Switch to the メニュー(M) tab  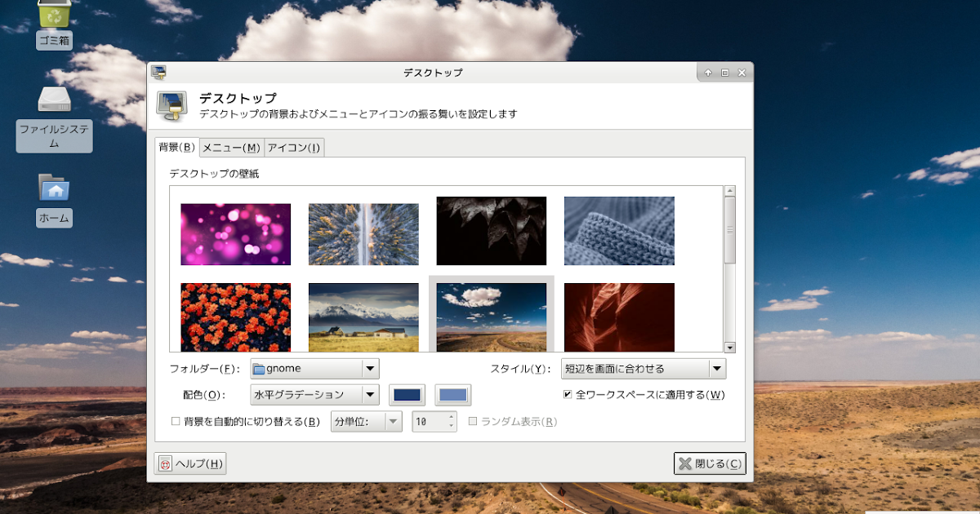click(x=231, y=148)
